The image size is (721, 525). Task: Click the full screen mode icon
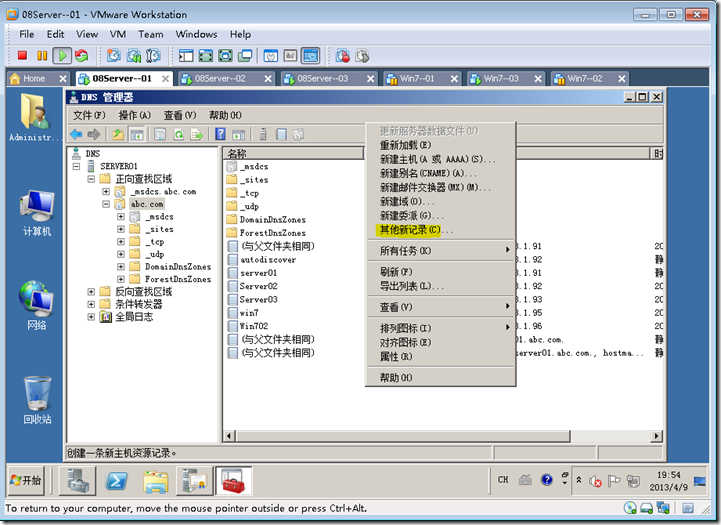click(206, 56)
